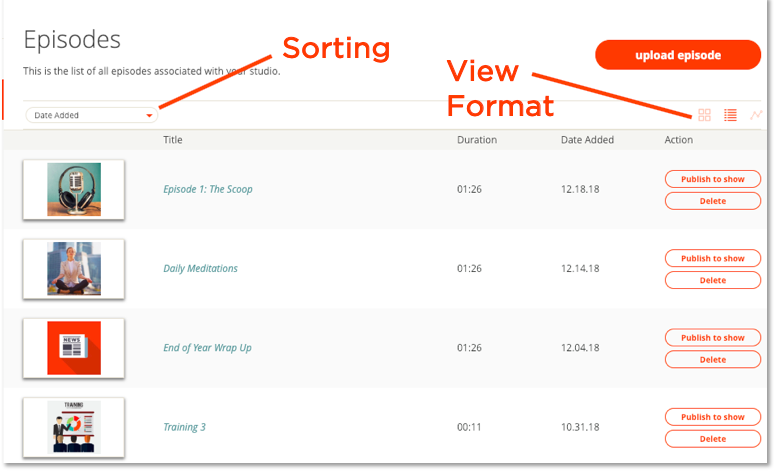Publish End of Year Wrap Up to show
The width and height of the screenshot is (774, 473).
coord(712,338)
